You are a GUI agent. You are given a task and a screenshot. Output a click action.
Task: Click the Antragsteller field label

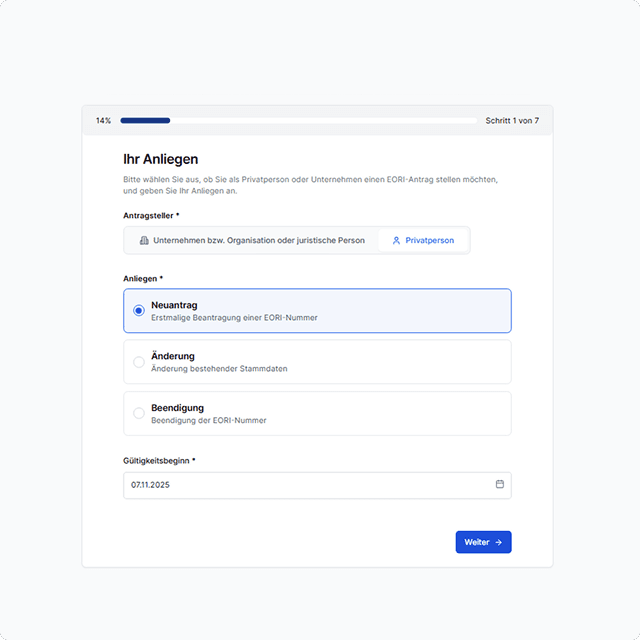pyautogui.click(x=151, y=215)
